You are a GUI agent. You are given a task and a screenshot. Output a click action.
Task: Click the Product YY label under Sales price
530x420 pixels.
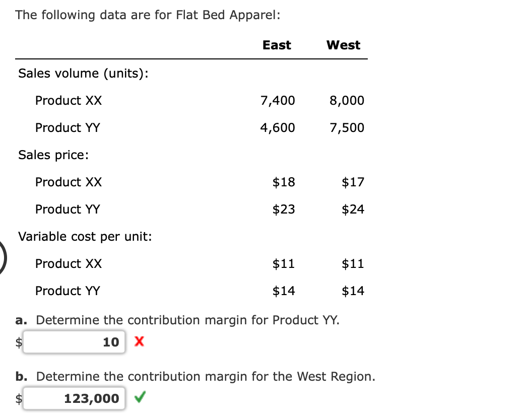(68, 209)
